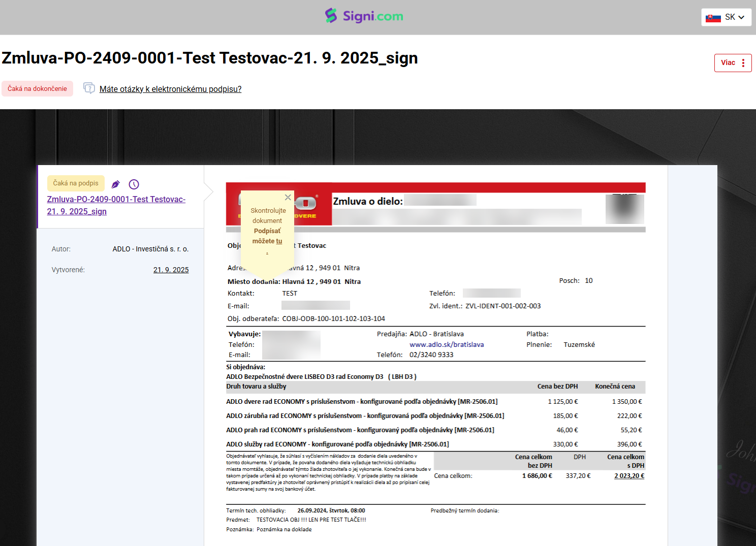Viewport: 756px width, 546px height.
Task: Click the total price 2 023,20 €
Action: coord(629,476)
